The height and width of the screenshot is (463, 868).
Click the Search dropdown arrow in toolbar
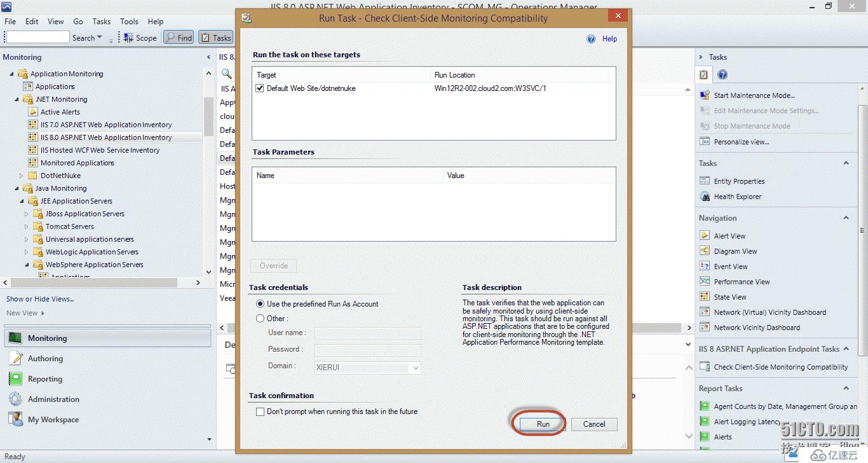pos(99,38)
